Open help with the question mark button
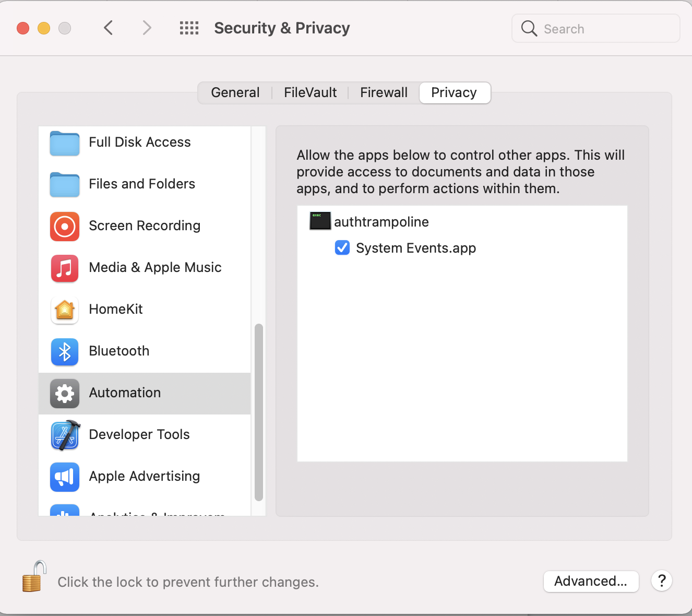The height and width of the screenshot is (616, 692). pos(662,581)
